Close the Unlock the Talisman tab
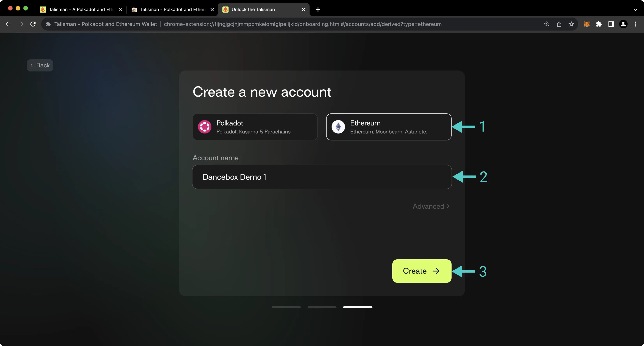644x346 pixels. pos(303,10)
